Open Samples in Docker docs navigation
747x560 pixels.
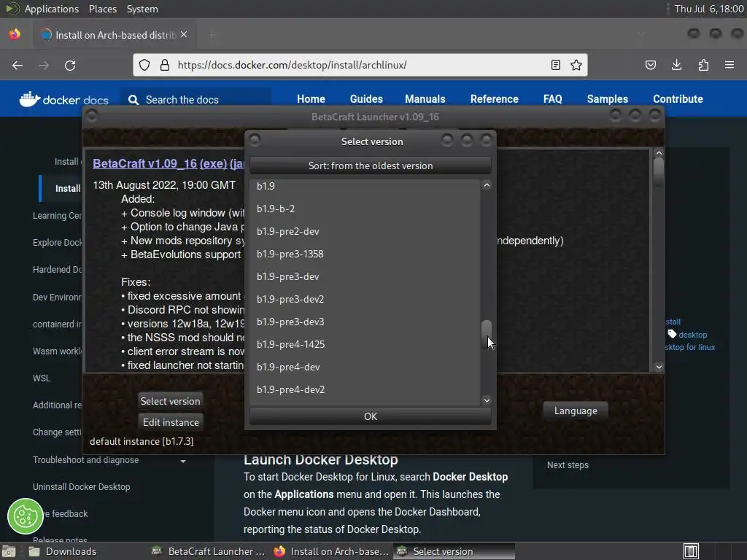click(608, 99)
